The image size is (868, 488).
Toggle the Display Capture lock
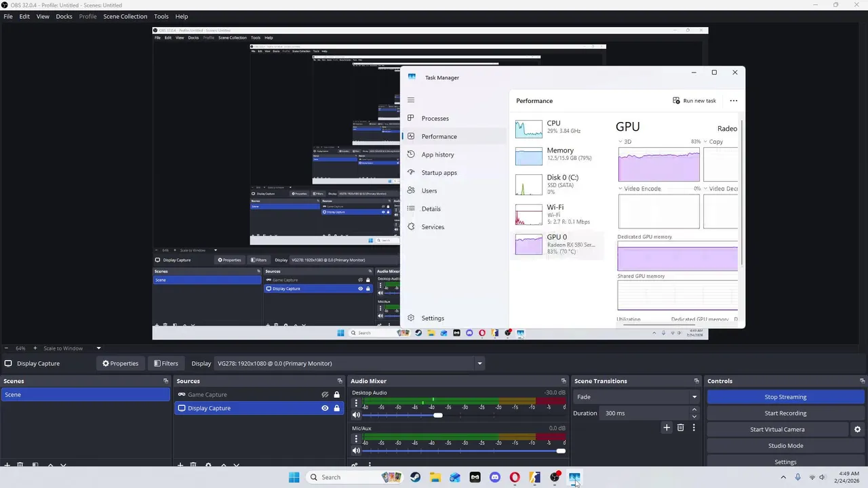336,408
